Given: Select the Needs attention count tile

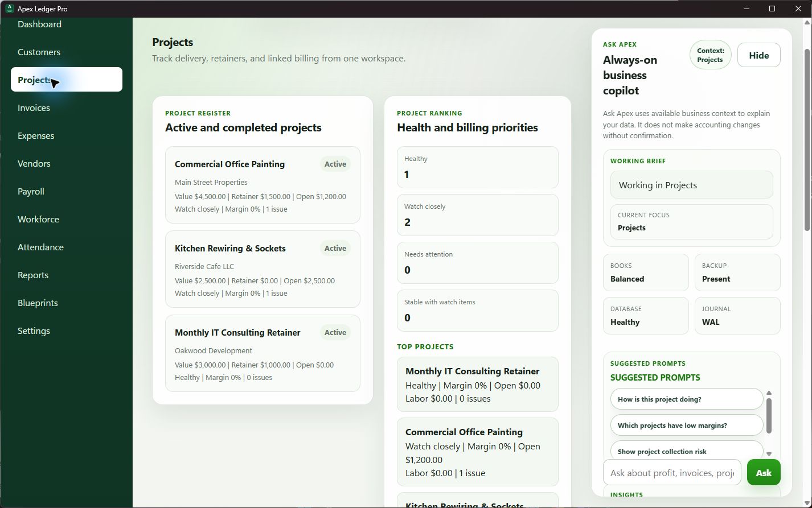Looking at the screenshot, I should pyautogui.click(x=477, y=263).
